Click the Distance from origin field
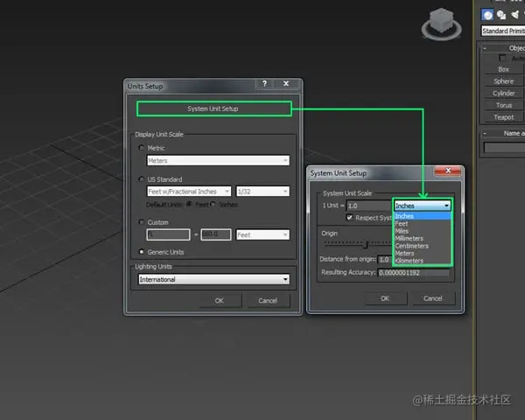The height and width of the screenshot is (420, 525). (x=385, y=259)
